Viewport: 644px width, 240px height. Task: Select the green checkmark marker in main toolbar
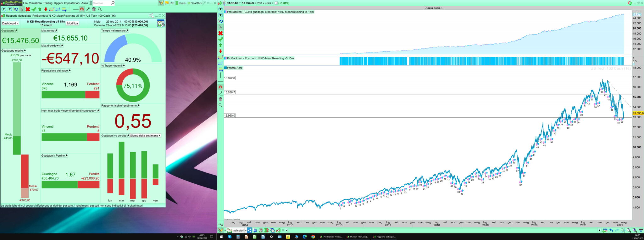[34, 9]
